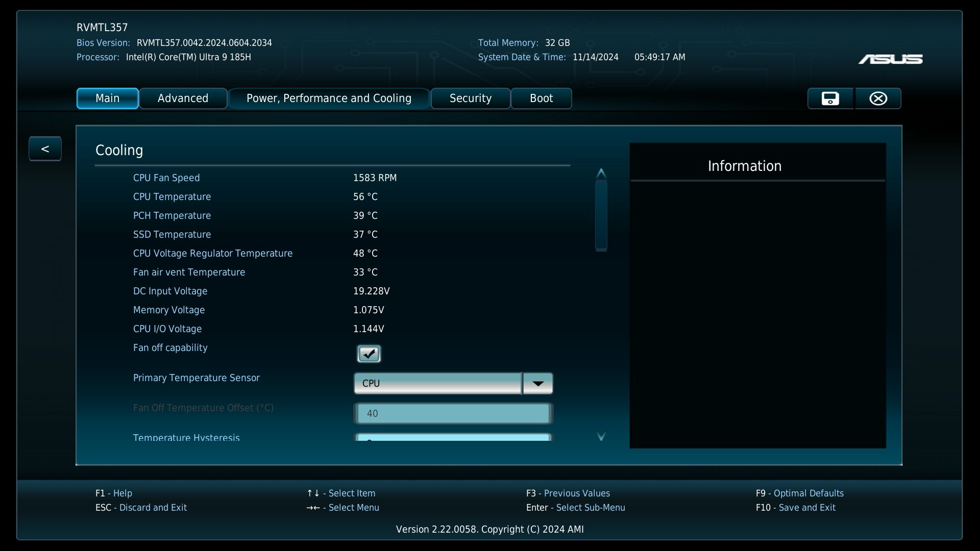Viewport: 980px width, 551px height.
Task: Click the system time value
Action: 659,57
